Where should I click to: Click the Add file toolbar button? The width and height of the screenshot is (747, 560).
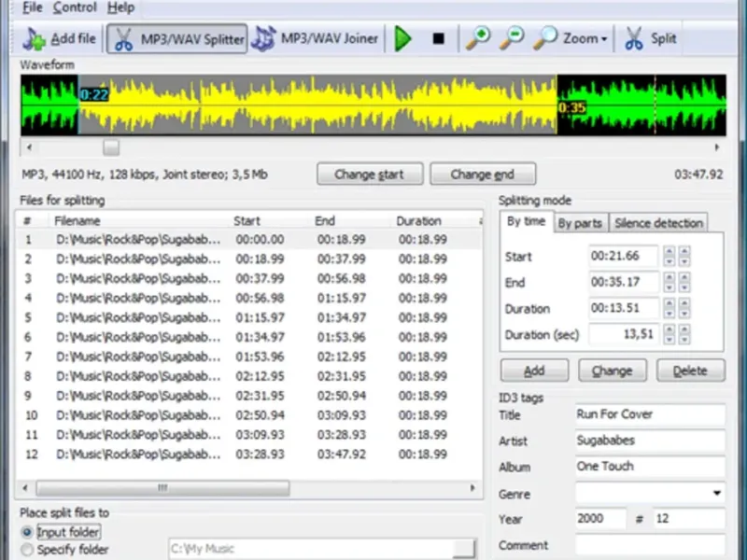click(x=60, y=38)
